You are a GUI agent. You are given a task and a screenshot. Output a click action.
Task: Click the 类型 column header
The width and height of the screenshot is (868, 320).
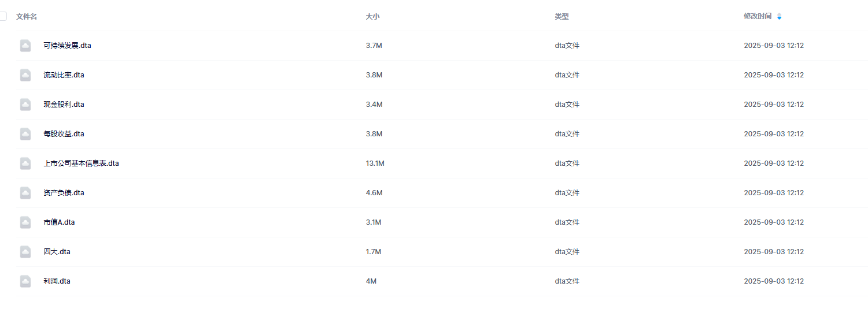coord(562,17)
